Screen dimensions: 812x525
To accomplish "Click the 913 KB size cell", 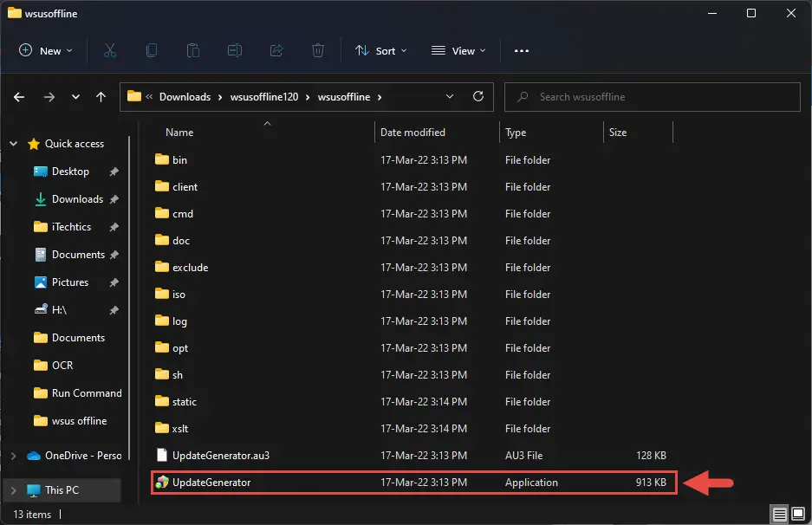I will pos(651,483).
